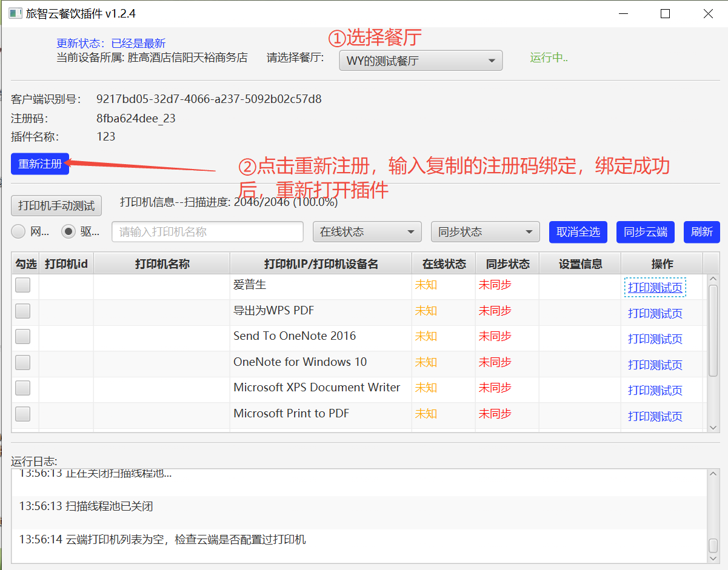The image size is (728, 570).
Task: Close the 旅智云餐饮插件 window
Action: click(708, 13)
